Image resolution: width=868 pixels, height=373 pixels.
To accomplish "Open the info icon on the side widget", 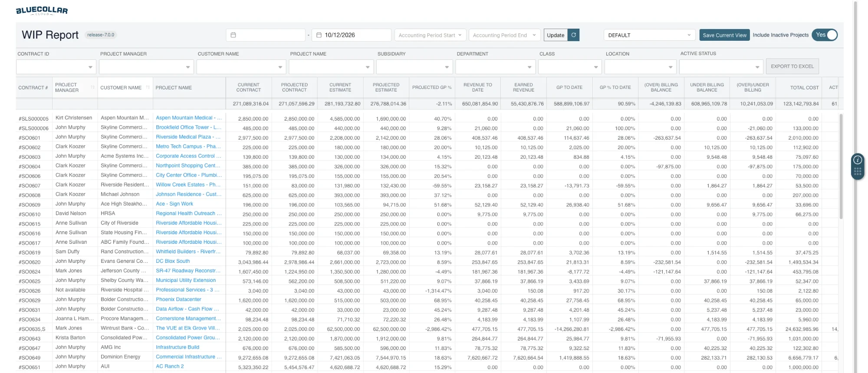I will [858, 160].
